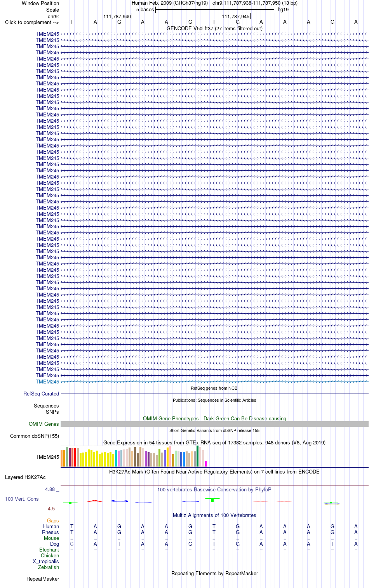
Task: Click the magenta last bar in GTEx chart
Action: 206,463
